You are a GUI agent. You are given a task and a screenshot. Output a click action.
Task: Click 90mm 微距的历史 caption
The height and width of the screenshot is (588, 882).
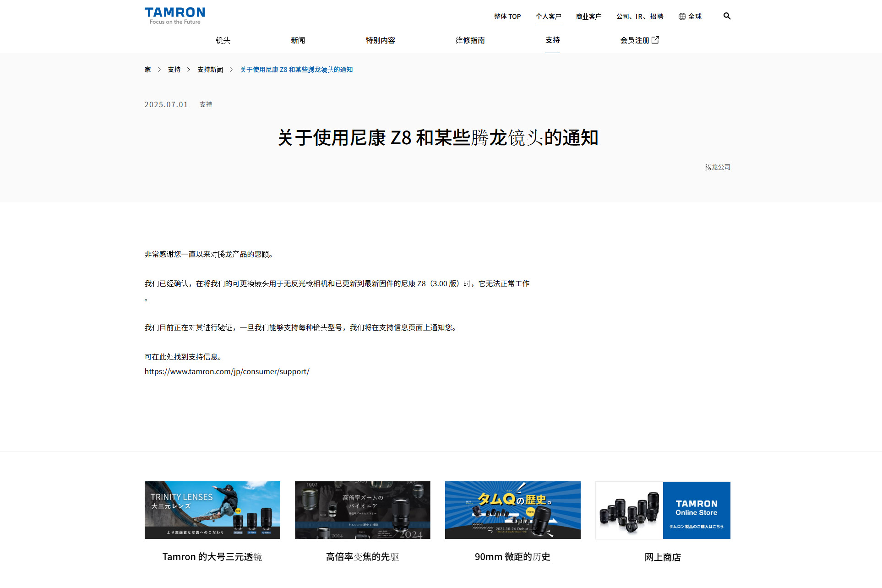(512, 557)
